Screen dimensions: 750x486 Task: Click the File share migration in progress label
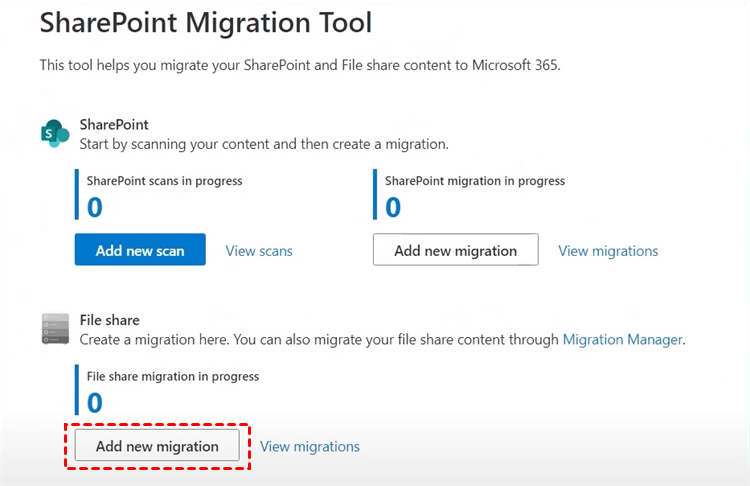click(173, 377)
